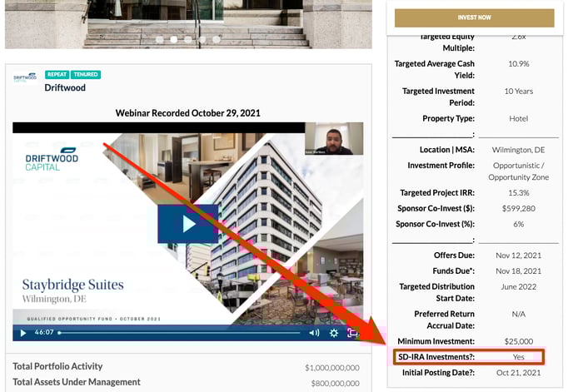Click the Total Assets Under Management label
This screenshot has width=573, height=392.
[x=77, y=382]
